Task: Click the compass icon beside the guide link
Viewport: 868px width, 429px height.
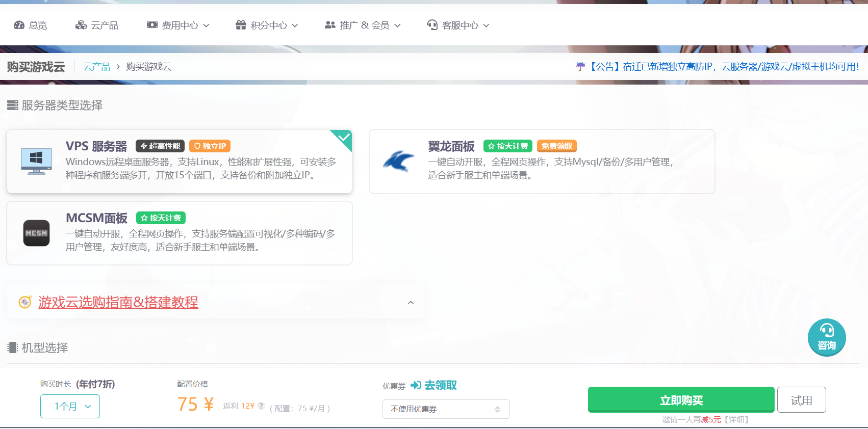Action: pos(25,302)
